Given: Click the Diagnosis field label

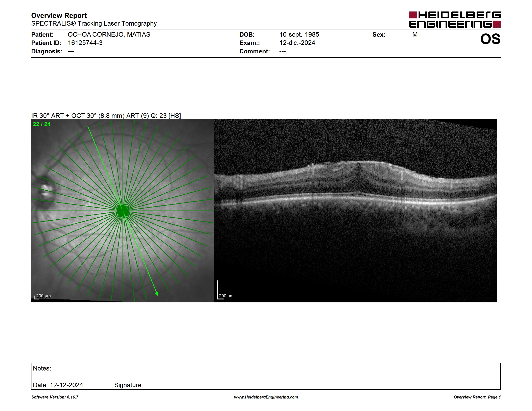Looking at the screenshot, I should pyautogui.click(x=47, y=51).
